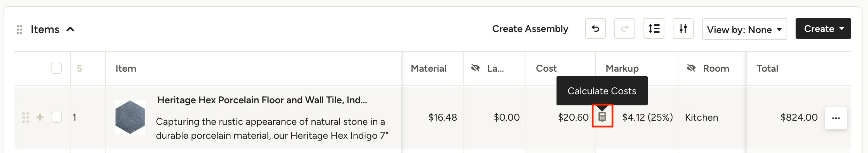The image size is (868, 153).
Task: Open the column settings sliders icon
Action: tap(683, 29)
